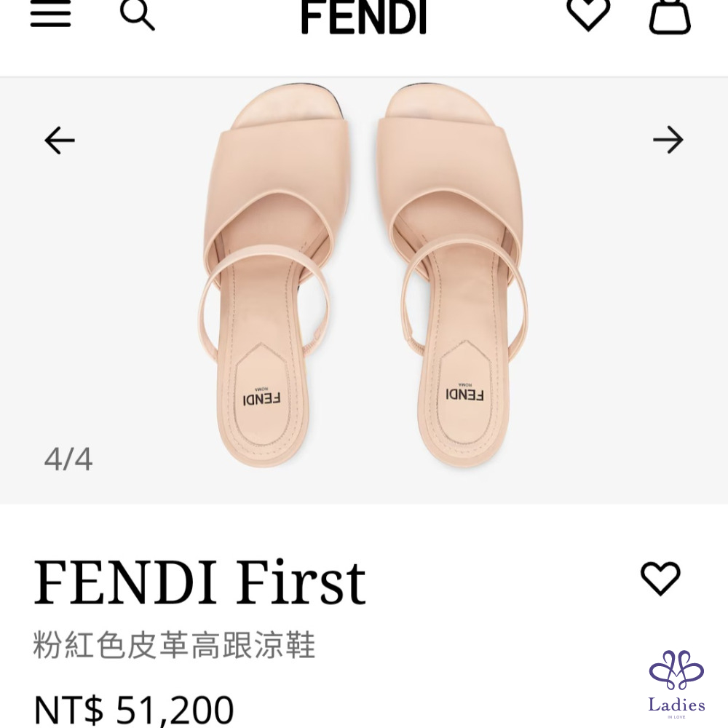Viewport: 728px width, 728px height.
Task: Open the wishlist heart in header
Action: coord(588,14)
